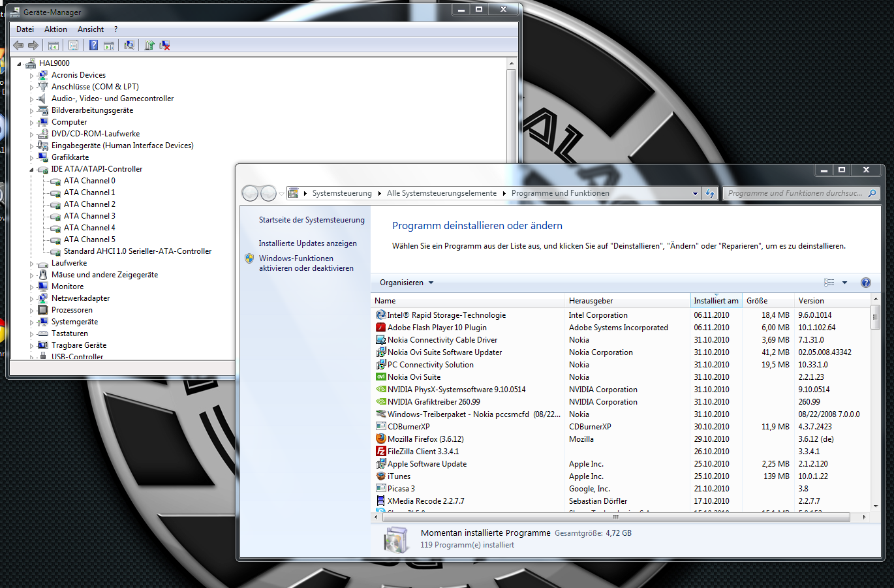This screenshot has width=894, height=588.
Task: Click the Intel Rapid Storage-Technologie icon
Action: pos(381,315)
